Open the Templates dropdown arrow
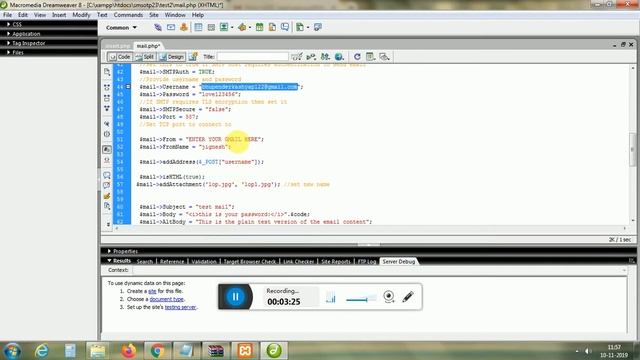The height and width of the screenshot is (360, 640). (308, 28)
